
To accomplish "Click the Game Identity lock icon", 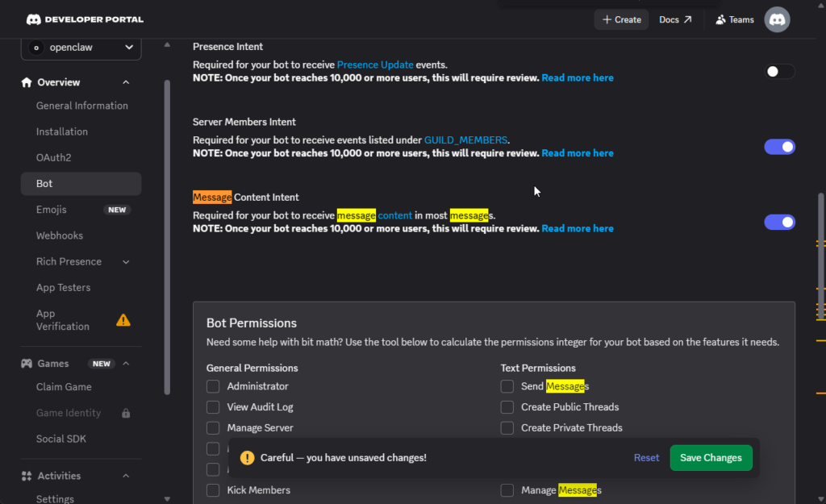I will pos(126,413).
